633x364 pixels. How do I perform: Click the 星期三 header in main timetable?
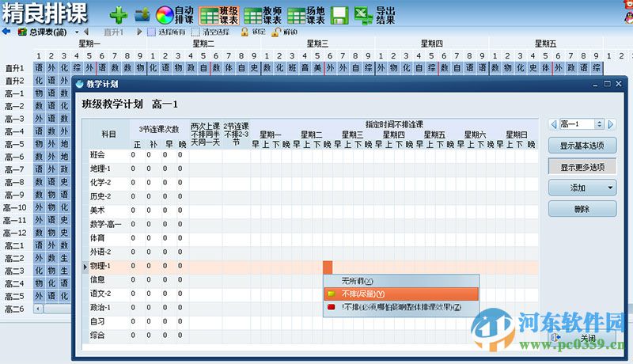coord(317,44)
